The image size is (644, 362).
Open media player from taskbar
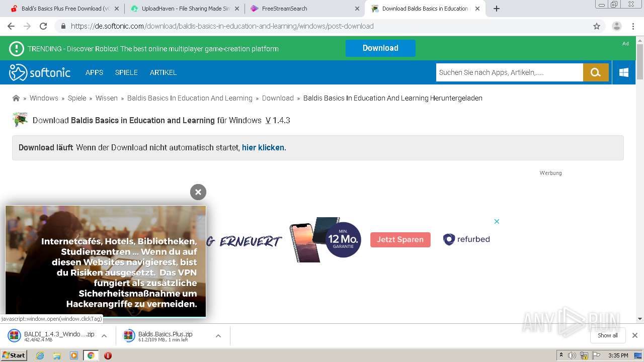[x=74, y=355]
